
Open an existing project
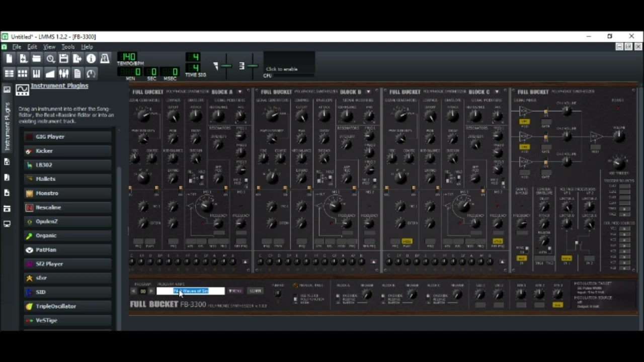click(37, 59)
